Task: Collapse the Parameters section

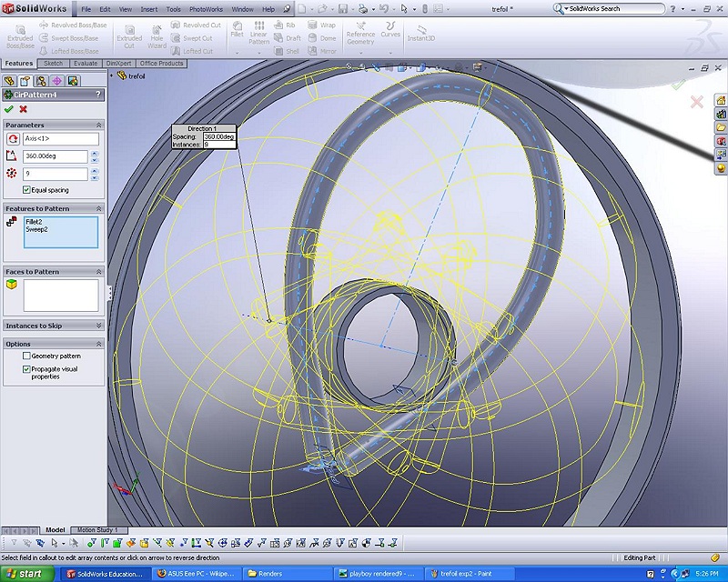Action: (98, 125)
